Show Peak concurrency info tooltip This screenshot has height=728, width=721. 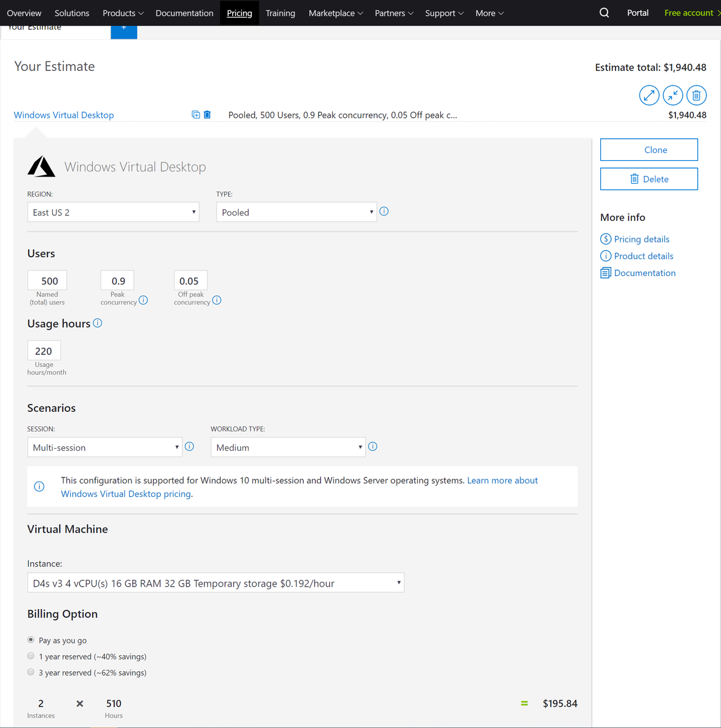pyautogui.click(x=143, y=300)
